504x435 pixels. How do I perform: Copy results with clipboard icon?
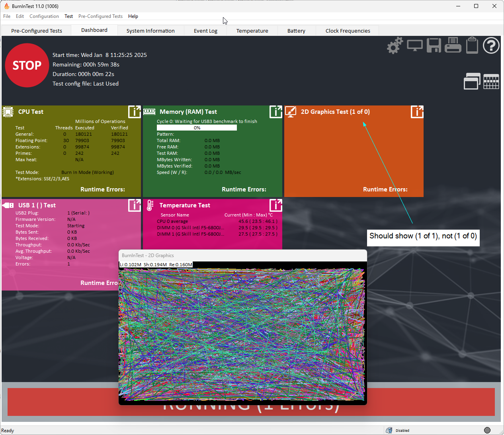click(472, 45)
